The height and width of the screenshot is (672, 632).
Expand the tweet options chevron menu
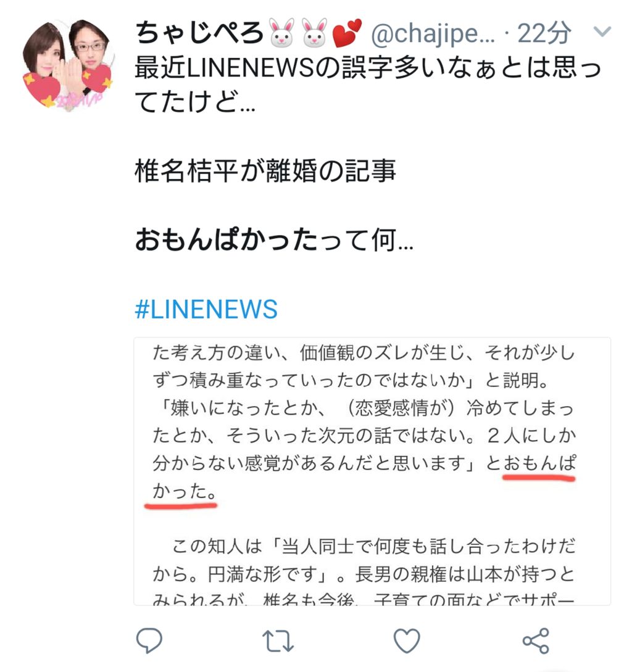click(x=602, y=31)
